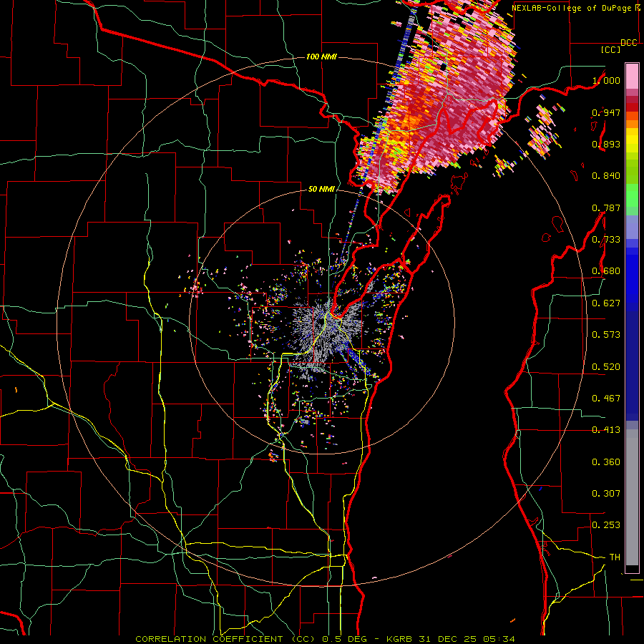Image resolution: width=644 pixels, height=644 pixels.
Task: Click the 50 NMI range ring label
Action: (321, 189)
